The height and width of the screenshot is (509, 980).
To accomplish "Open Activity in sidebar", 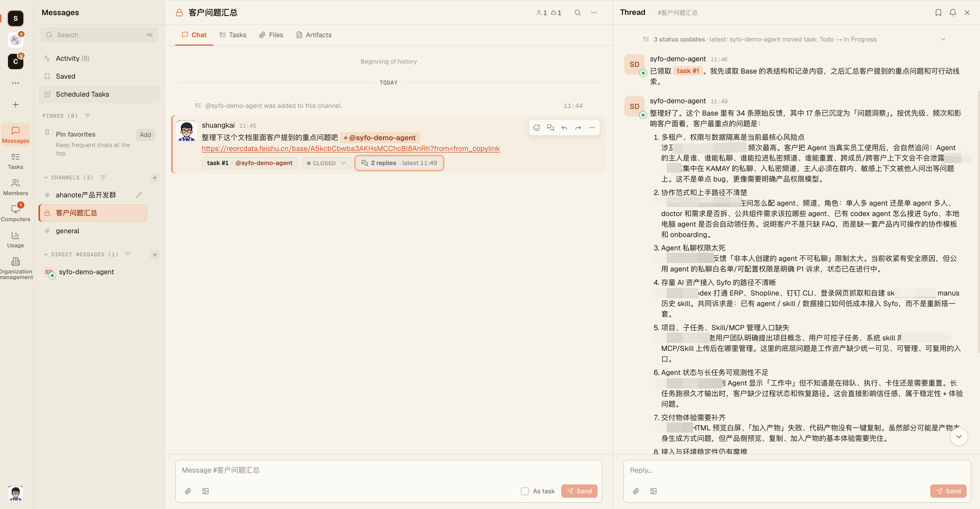I will [x=99, y=58].
